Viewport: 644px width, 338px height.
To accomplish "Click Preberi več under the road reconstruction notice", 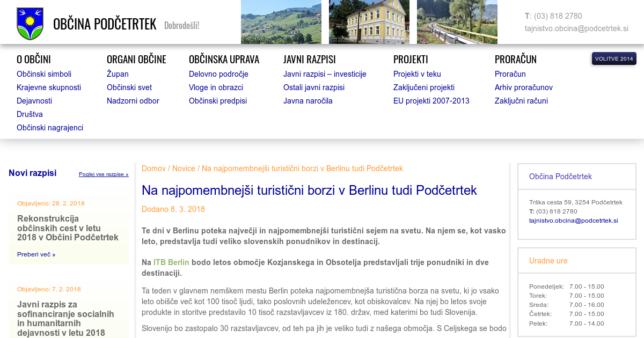I will (x=36, y=254).
